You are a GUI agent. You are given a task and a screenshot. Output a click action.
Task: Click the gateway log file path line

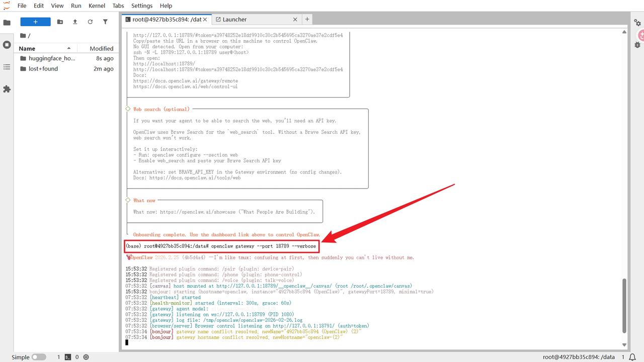[214, 320]
